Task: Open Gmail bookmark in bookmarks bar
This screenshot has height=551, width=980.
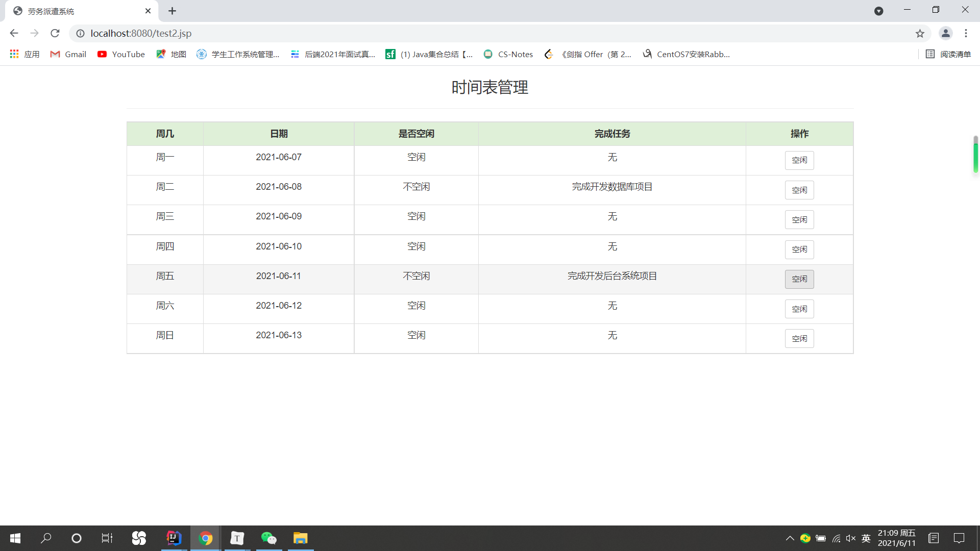Action: tap(68, 54)
